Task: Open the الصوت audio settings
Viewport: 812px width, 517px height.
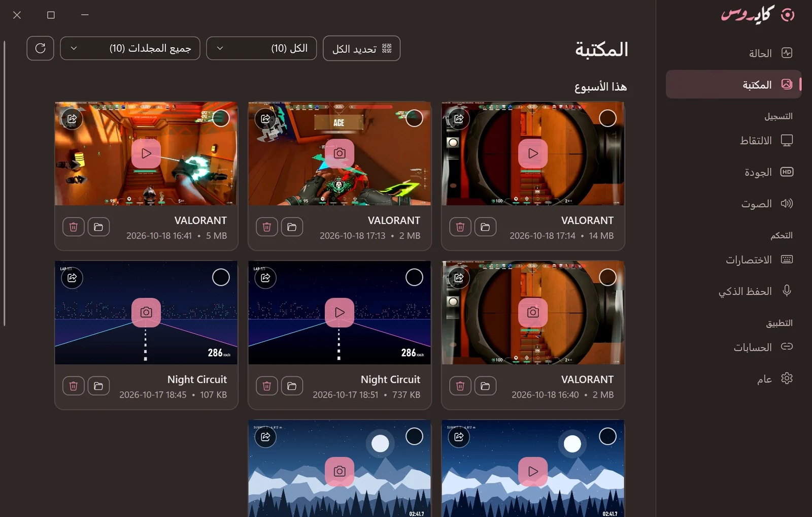Action: 733,204
